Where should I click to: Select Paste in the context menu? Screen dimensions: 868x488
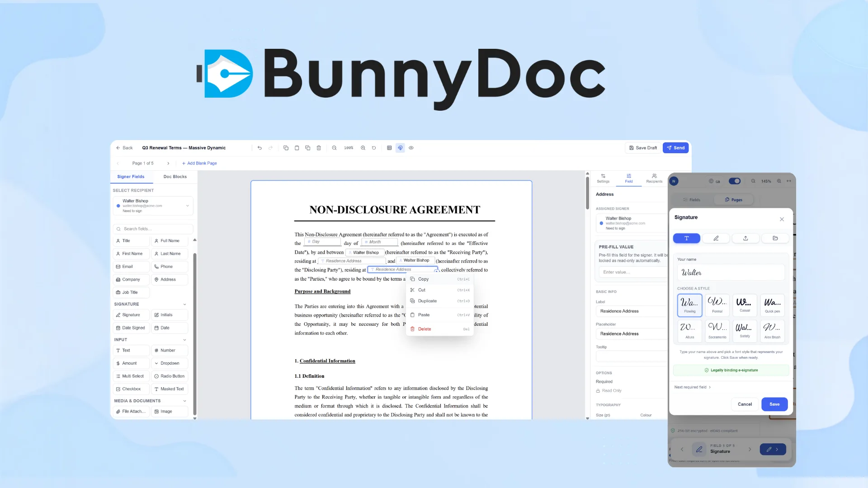[x=440, y=315]
